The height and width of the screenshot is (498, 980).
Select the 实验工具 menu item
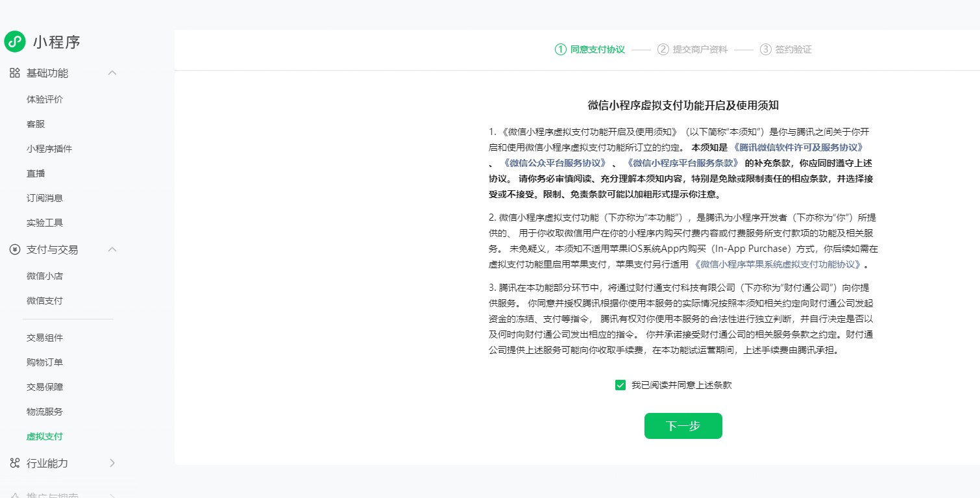pyautogui.click(x=45, y=223)
